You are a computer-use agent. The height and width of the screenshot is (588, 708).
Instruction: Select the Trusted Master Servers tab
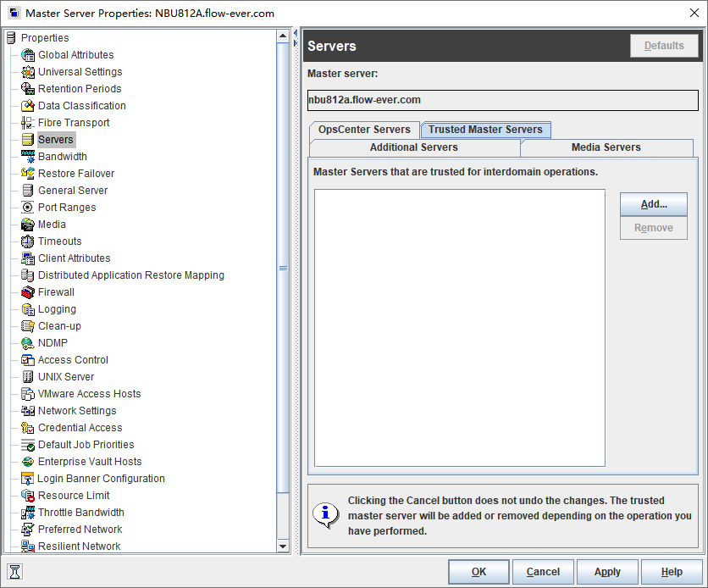pos(485,130)
